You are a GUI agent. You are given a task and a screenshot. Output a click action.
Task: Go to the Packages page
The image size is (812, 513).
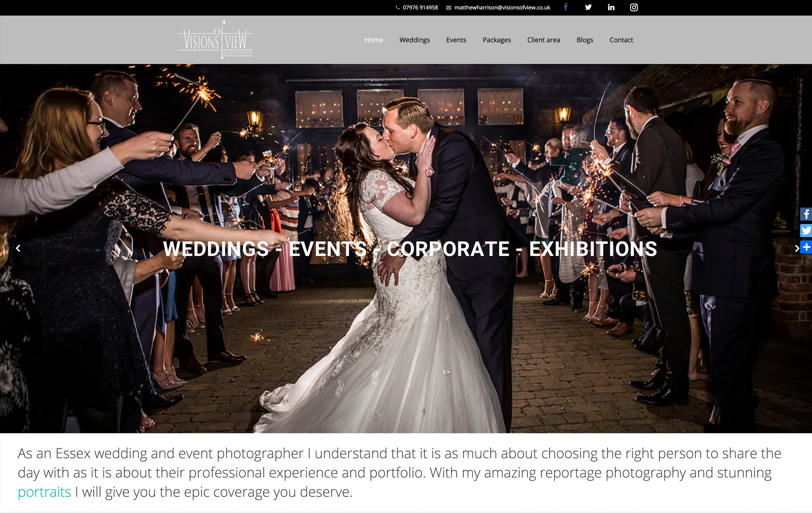497,40
